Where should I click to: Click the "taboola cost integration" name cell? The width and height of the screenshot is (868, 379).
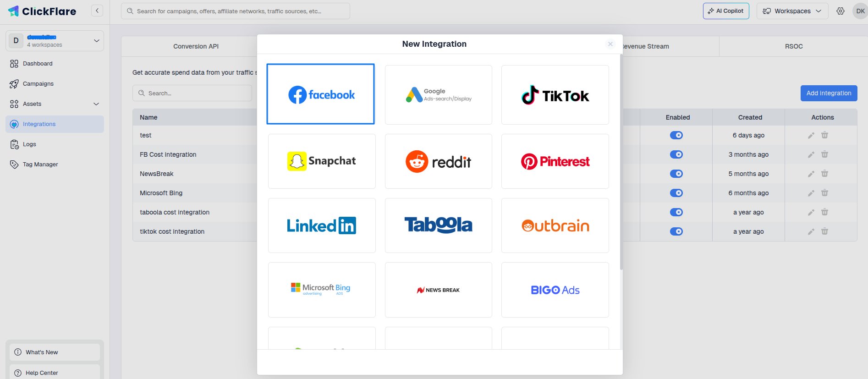click(175, 212)
